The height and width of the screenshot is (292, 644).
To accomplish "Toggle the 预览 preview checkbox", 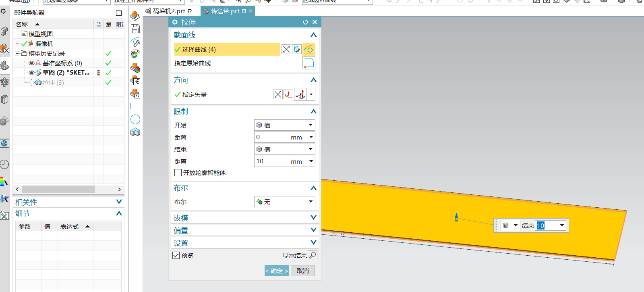I will point(176,255).
